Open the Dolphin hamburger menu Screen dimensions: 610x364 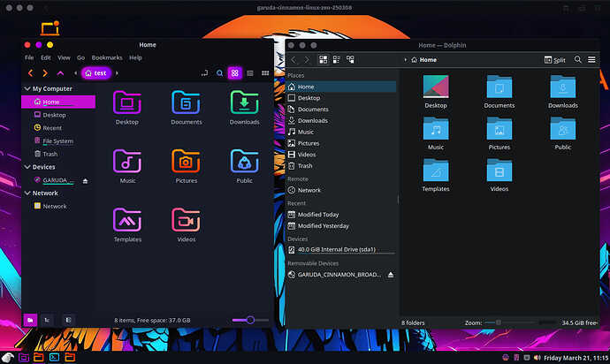pyautogui.click(x=591, y=59)
